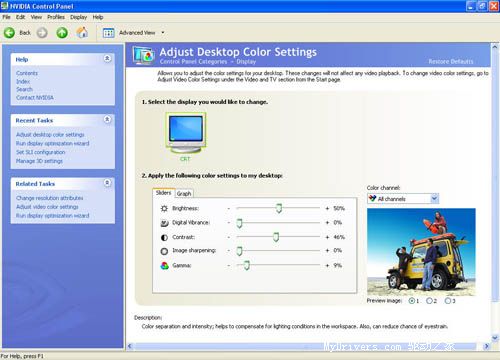Click the green Back arrow icon
Screen dimensions: 500x360
9,33
